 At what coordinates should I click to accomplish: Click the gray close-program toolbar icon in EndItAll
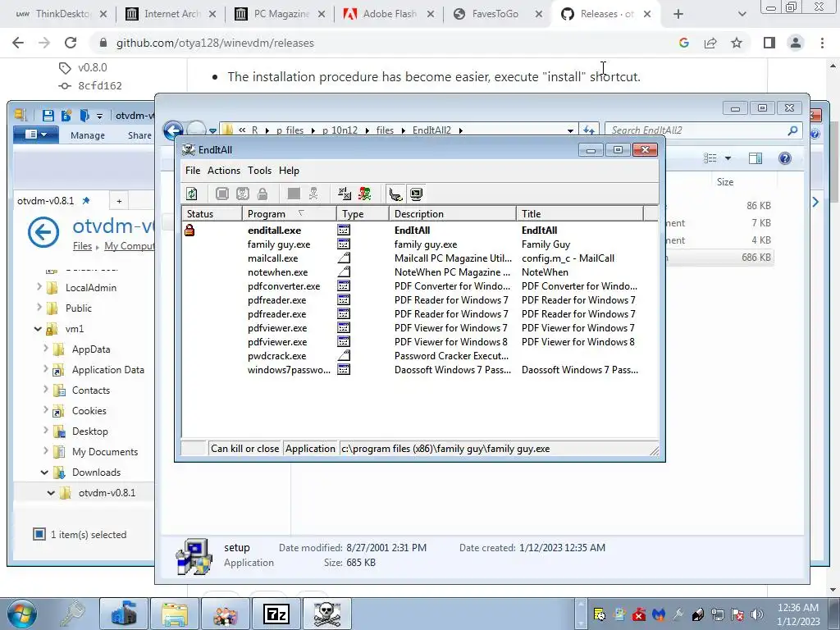click(222, 194)
